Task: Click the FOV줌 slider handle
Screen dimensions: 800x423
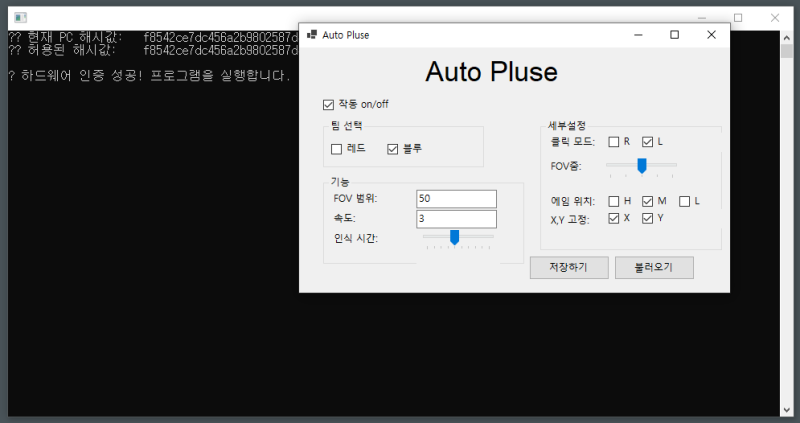Action: pyautogui.click(x=642, y=165)
